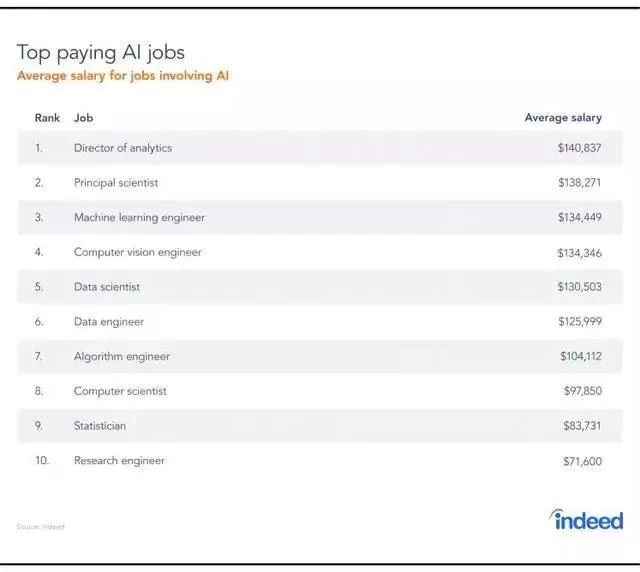Viewport: 640px width, 572px height.
Task: Click the Job column header
Action: click(x=83, y=118)
